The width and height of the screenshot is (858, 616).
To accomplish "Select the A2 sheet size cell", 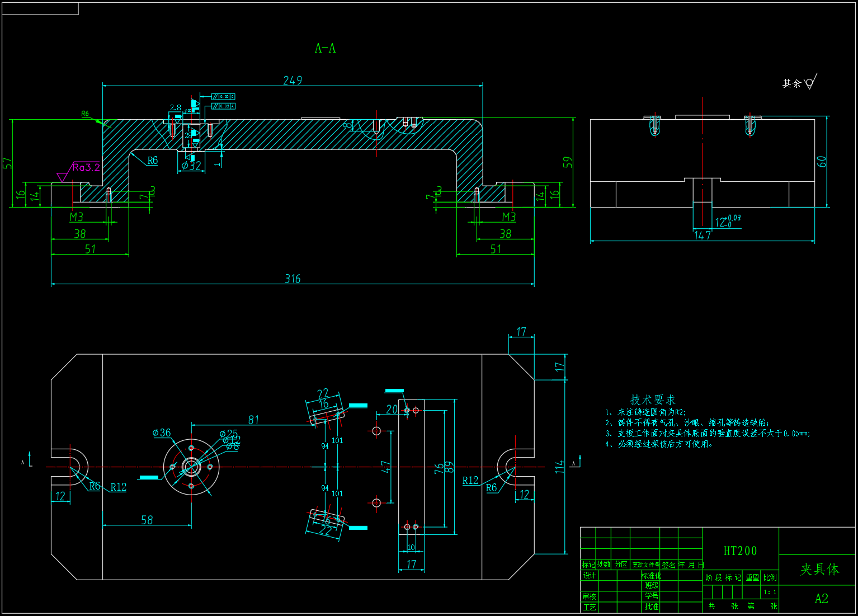I will point(821,599).
